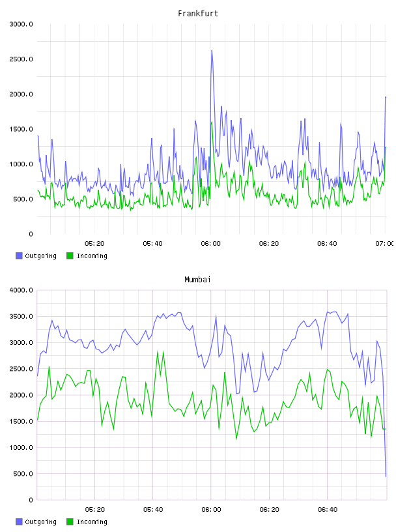Click the 2500.0 y-axis label on the Frankfurt chart
Screen dimensions: 396x532
click(x=21, y=59)
